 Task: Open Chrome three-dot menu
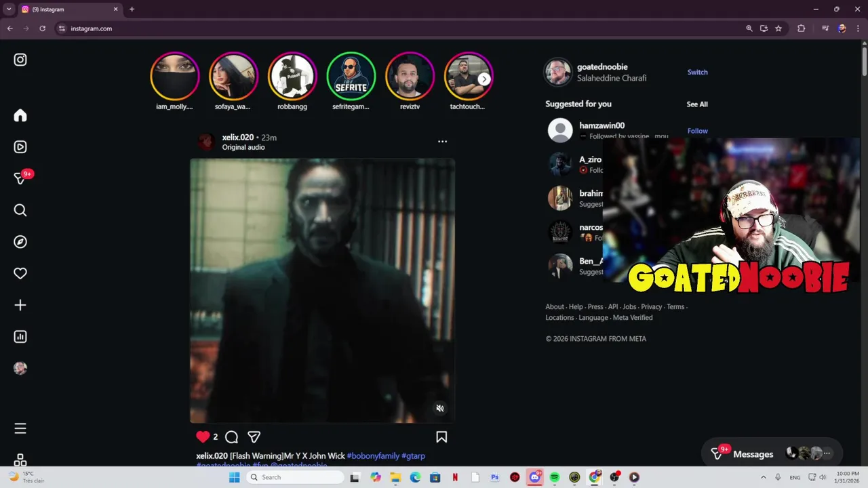click(x=858, y=28)
